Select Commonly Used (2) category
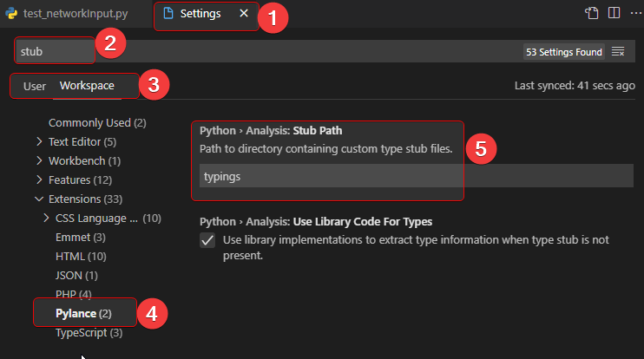 [x=97, y=122]
